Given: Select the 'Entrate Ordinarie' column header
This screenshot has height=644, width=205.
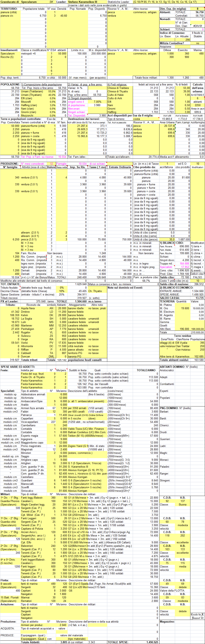Looking at the screenshot, I should point(120,167).
